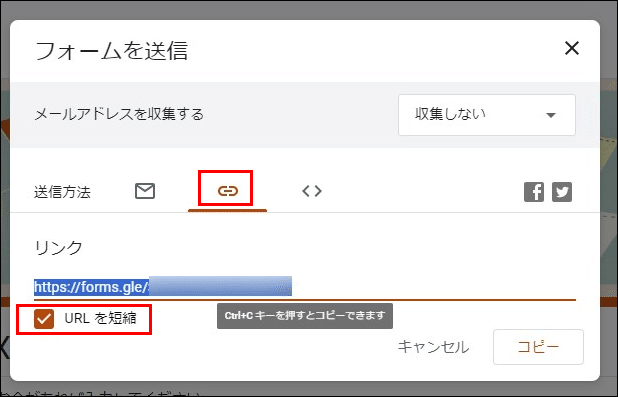The width and height of the screenshot is (618, 397).
Task: Click the メールアドレスを収集する label
Action: pos(119,114)
